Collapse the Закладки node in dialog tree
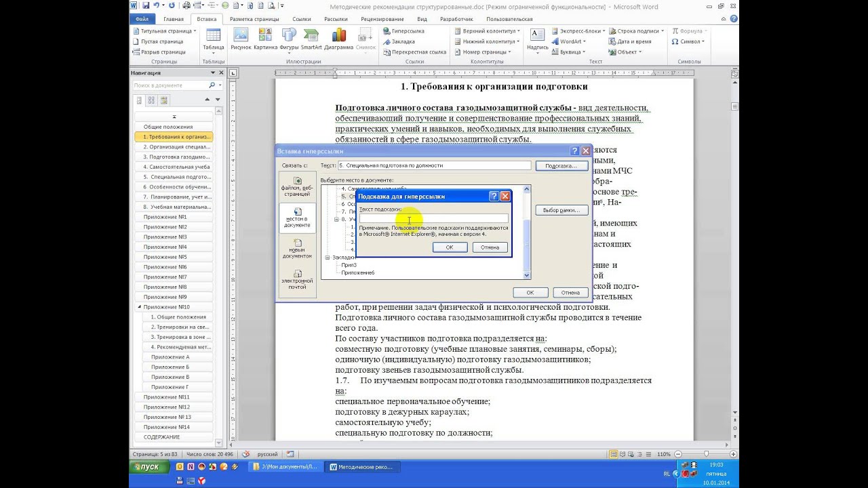This screenshot has height=488, width=868. pyautogui.click(x=328, y=258)
